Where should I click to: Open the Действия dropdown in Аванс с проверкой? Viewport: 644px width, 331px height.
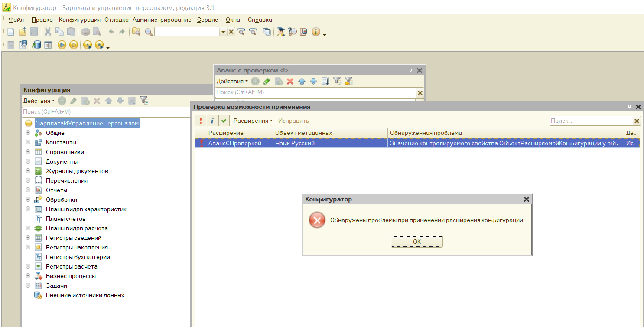[232, 81]
